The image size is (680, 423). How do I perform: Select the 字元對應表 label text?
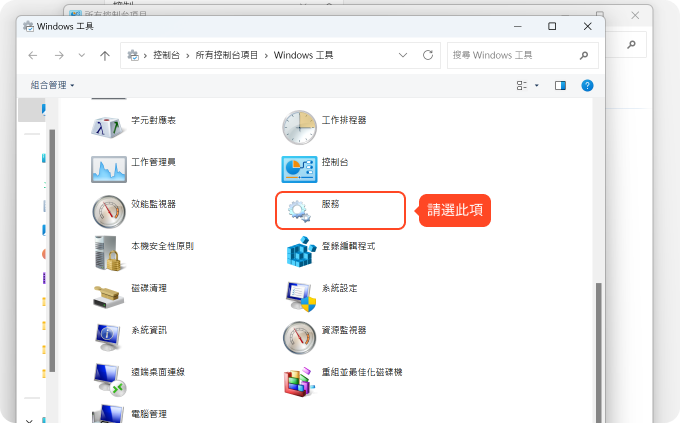point(154,120)
